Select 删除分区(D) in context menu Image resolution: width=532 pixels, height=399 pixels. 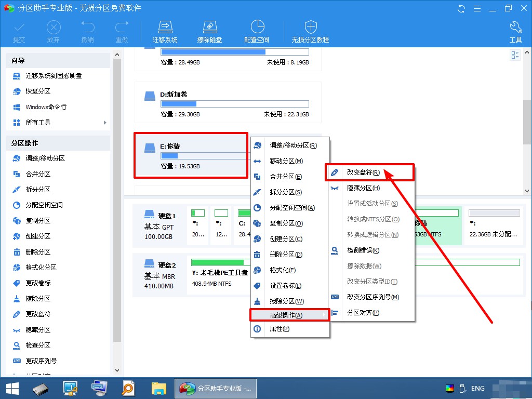point(290,255)
